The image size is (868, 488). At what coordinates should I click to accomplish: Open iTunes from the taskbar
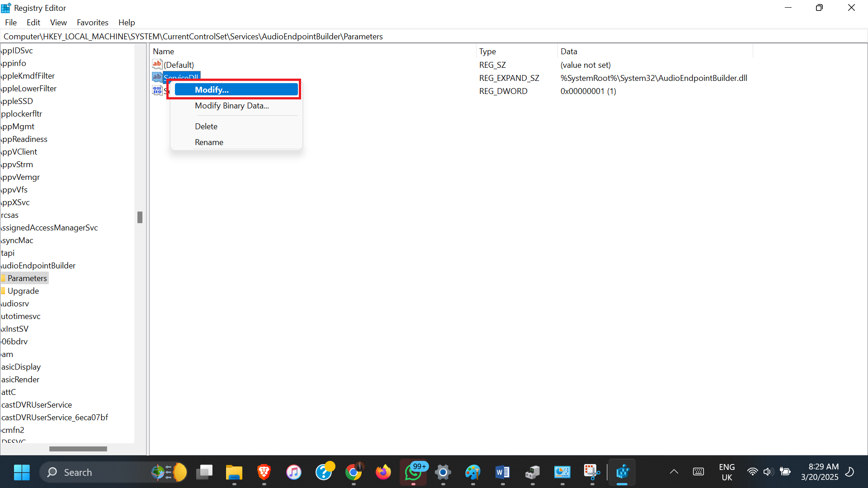294,472
